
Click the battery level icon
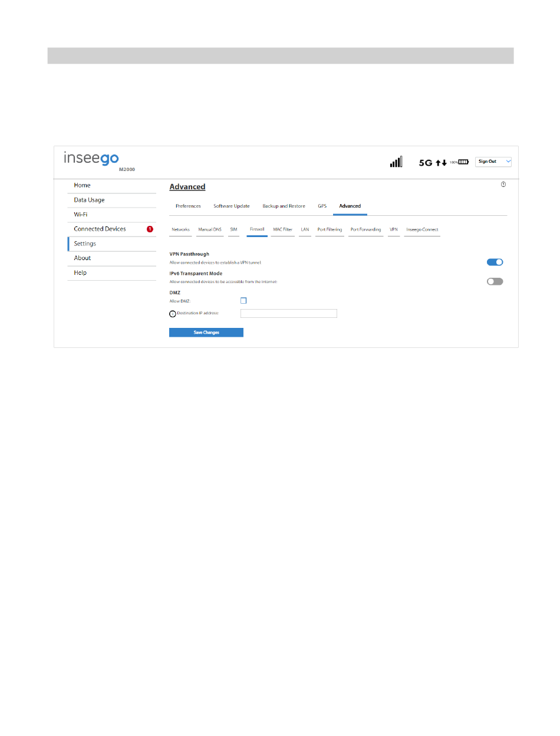coord(463,162)
